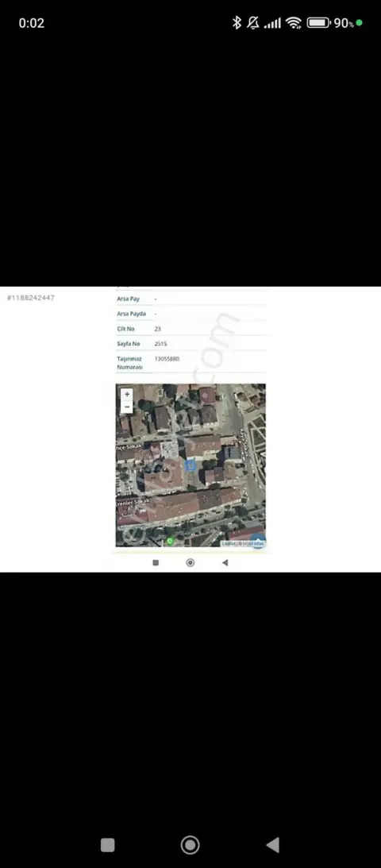Tap the Android home circle at screen bottom
The image size is (381, 868).
point(190,845)
